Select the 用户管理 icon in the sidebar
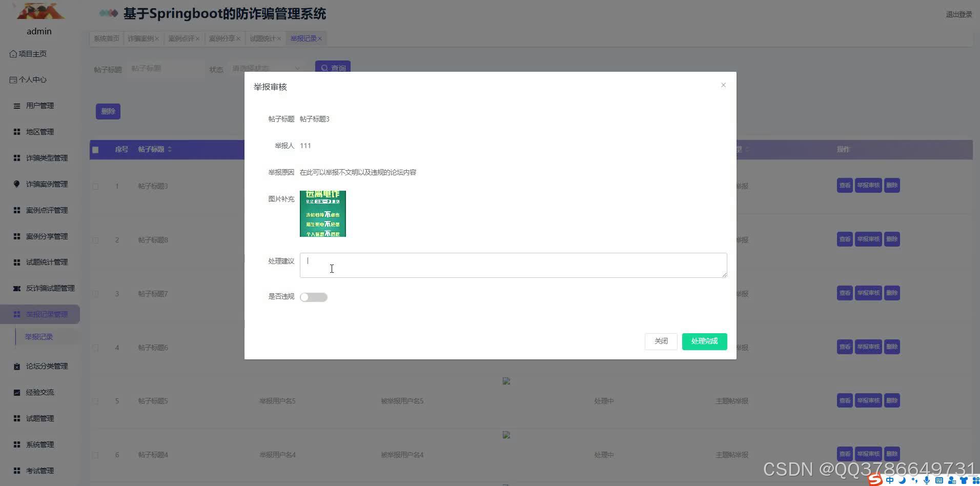This screenshot has width=980, height=486. 16,106
